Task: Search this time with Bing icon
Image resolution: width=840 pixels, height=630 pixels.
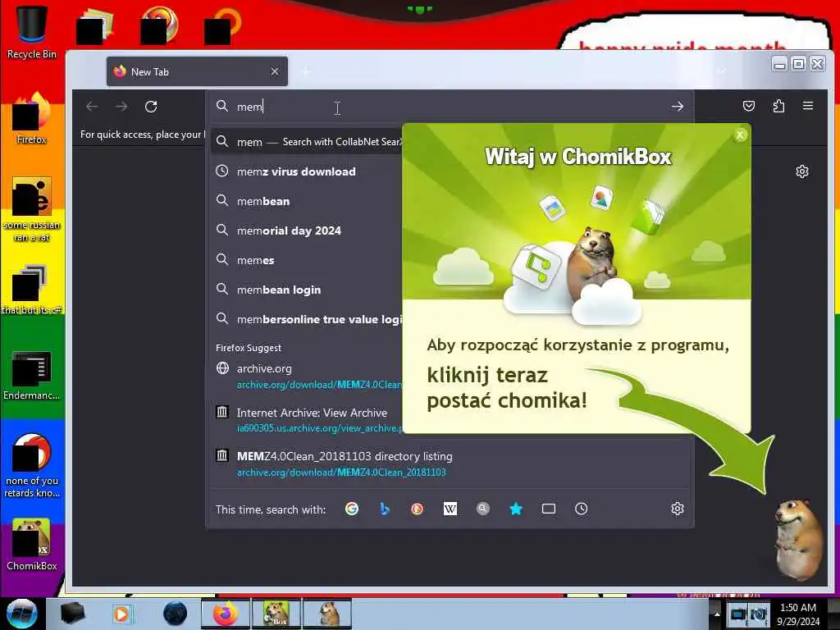Action: tap(385, 509)
